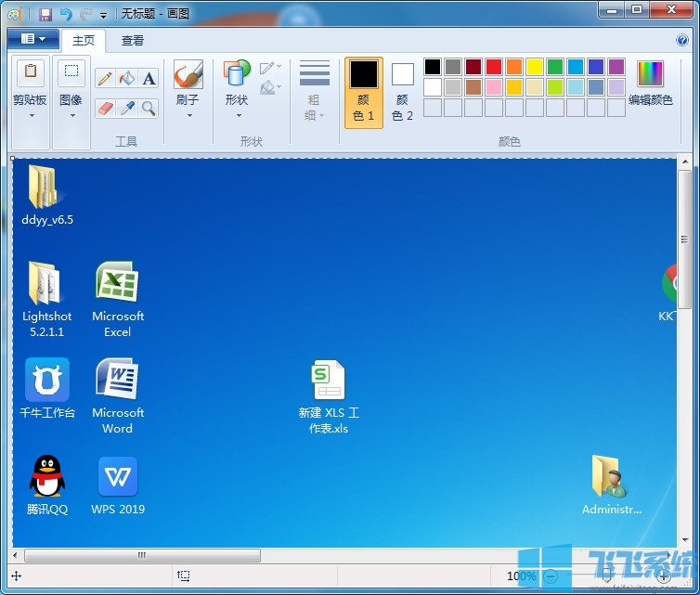
Task: Expand the Clipboard dropdown arrow
Action: (x=32, y=116)
